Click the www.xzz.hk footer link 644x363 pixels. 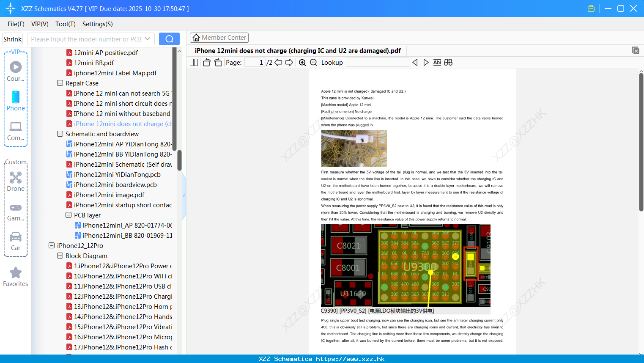coord(350,359)
